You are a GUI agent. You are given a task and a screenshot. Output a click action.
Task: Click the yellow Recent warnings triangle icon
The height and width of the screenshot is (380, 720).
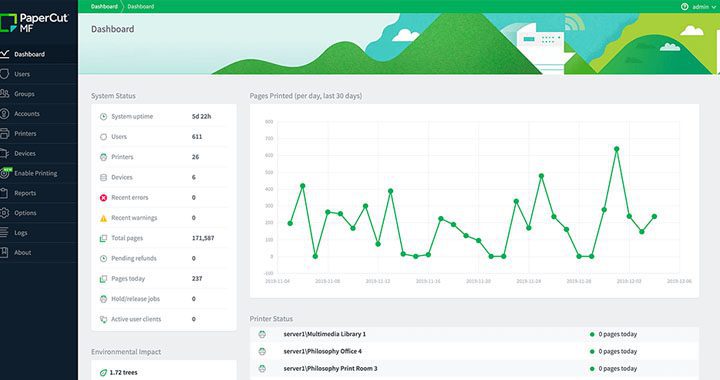click(103, 218)
